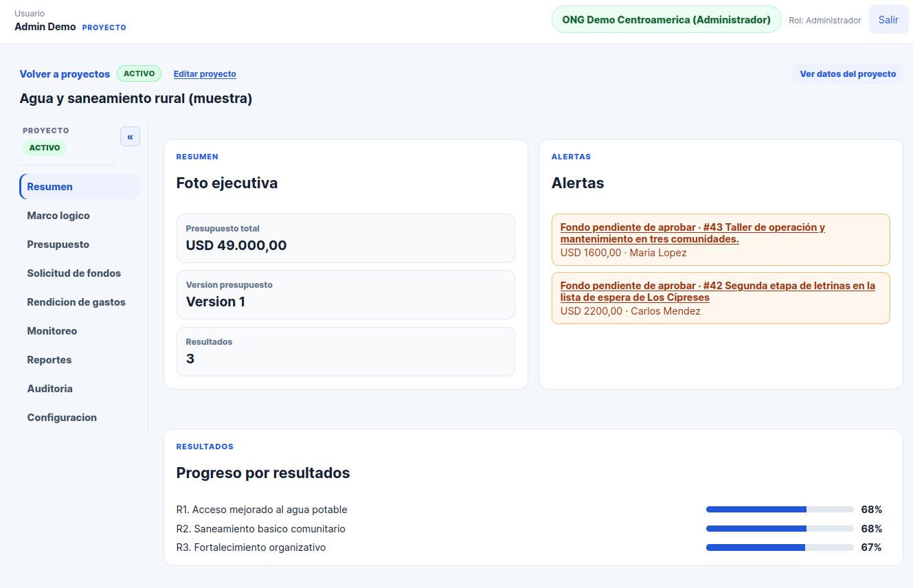Viewport: 913px width, 588px height.
Task: Click the R2 Saneamiento basico progress bar
Action: point(780,529)
